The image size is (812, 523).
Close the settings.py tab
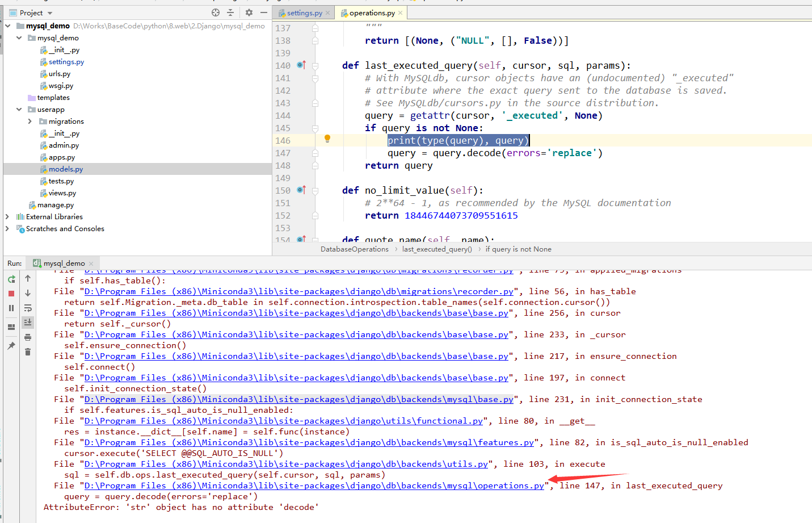point(328,12)
